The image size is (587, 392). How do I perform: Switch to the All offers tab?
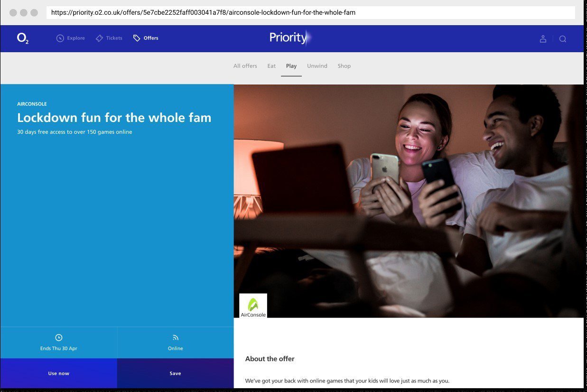click(245, 66)
